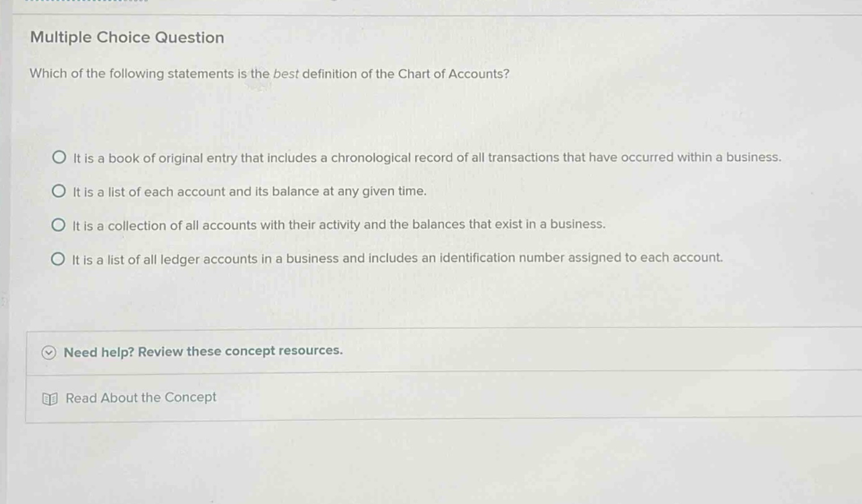Image resolution: width=862 pixels, height=504 pixels.
Task: Select the "book of original entry" radio button
Action: pos(58,157)
